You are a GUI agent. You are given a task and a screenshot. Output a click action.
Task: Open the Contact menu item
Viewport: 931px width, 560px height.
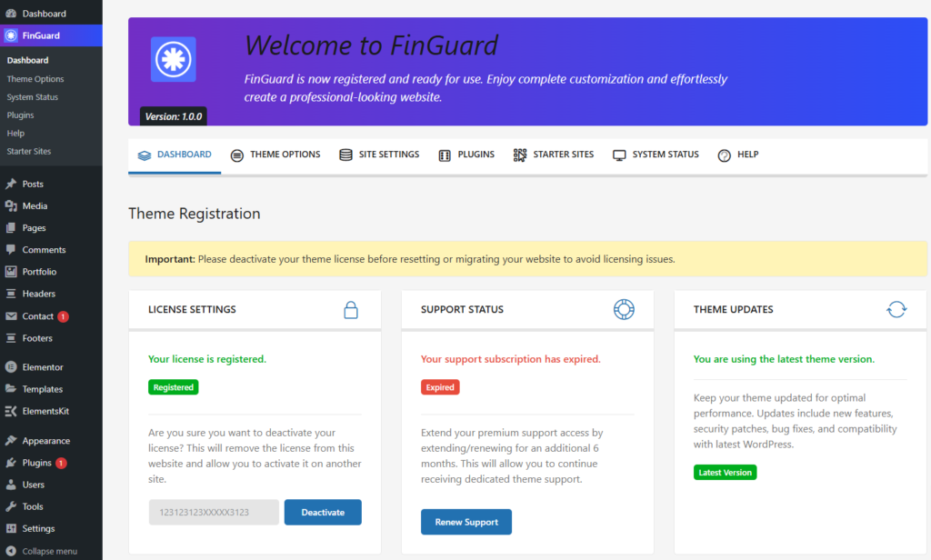tap(38, 316)
